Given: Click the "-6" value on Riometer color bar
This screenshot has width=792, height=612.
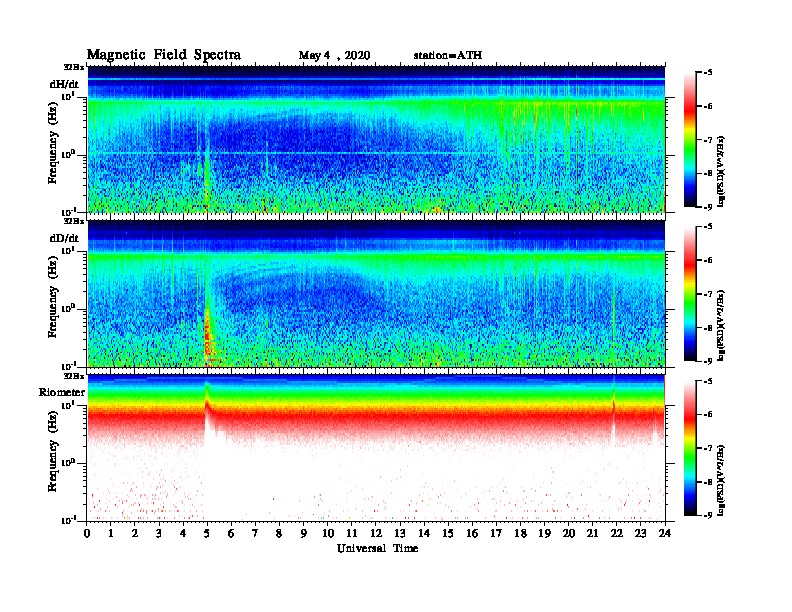Looking at the screenshot, I should (707, 415).
